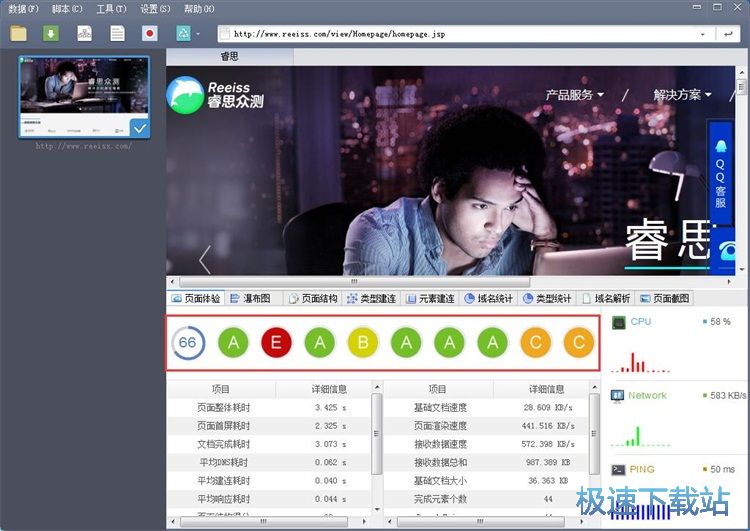Click the blue telephone icon on webpage
This screenshot has height=531, width=750.
727,251
